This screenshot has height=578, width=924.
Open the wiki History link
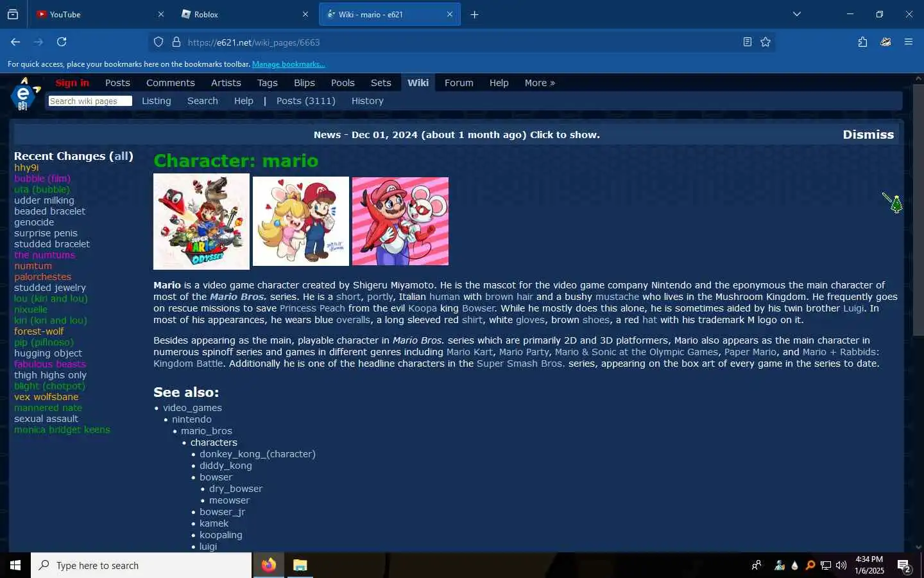(x=368, y=101)
